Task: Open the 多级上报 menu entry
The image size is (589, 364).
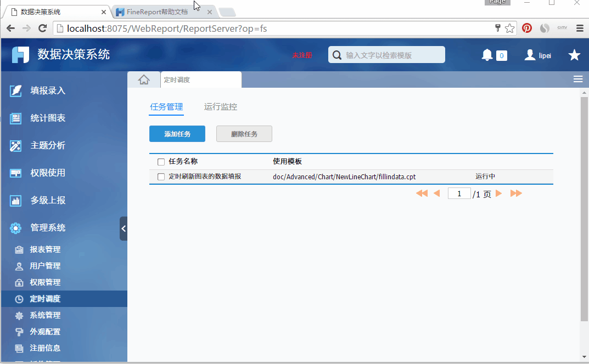Action: point(48,201)
